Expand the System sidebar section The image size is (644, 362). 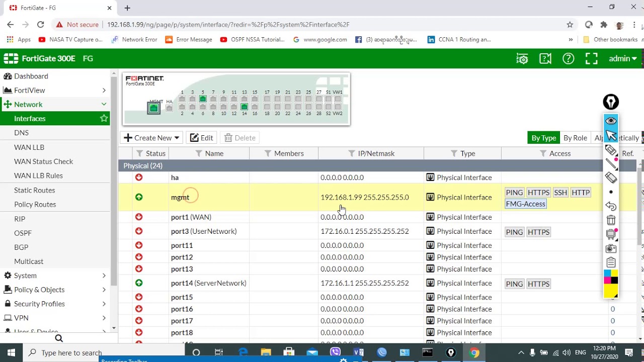pyautogui.click(x=55, y=276)
